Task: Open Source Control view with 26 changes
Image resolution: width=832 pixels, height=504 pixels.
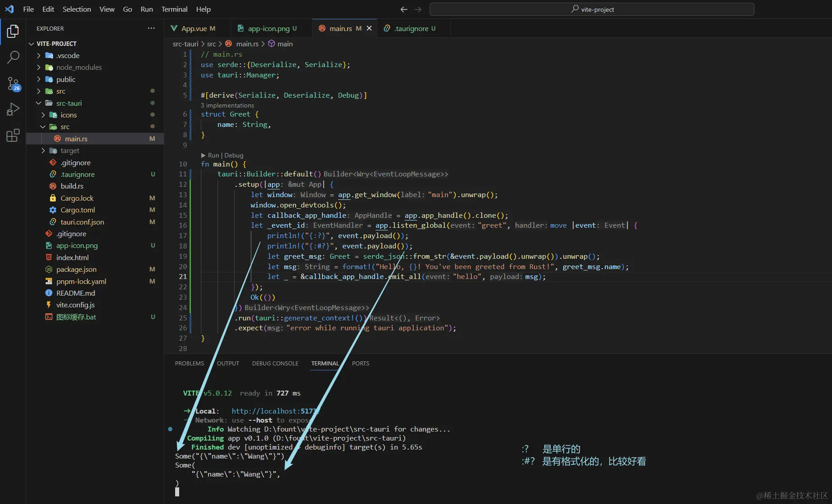Action: click(13, 84)
